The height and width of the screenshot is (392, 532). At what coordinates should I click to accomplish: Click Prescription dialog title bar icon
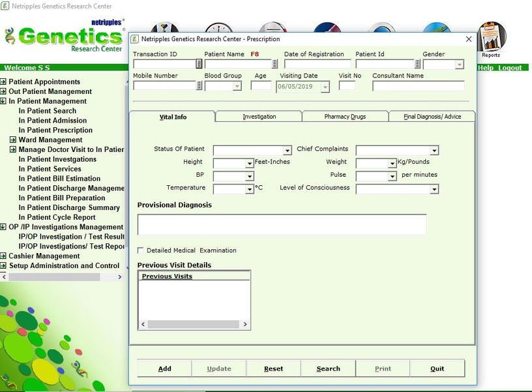pos(135,39)
